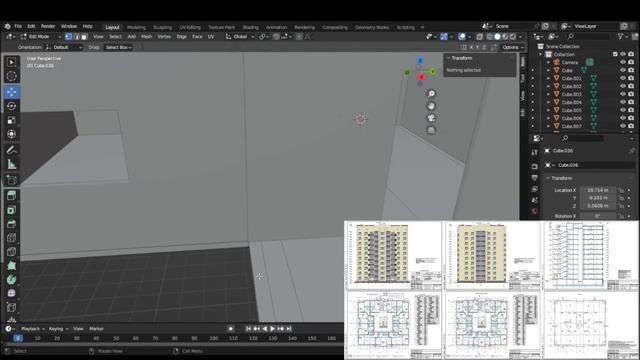Image resolution: width=640 pixels, height=360 pixels.
Task: Toggle camera view with camera gizmo icon
Action: coord(431,118)
